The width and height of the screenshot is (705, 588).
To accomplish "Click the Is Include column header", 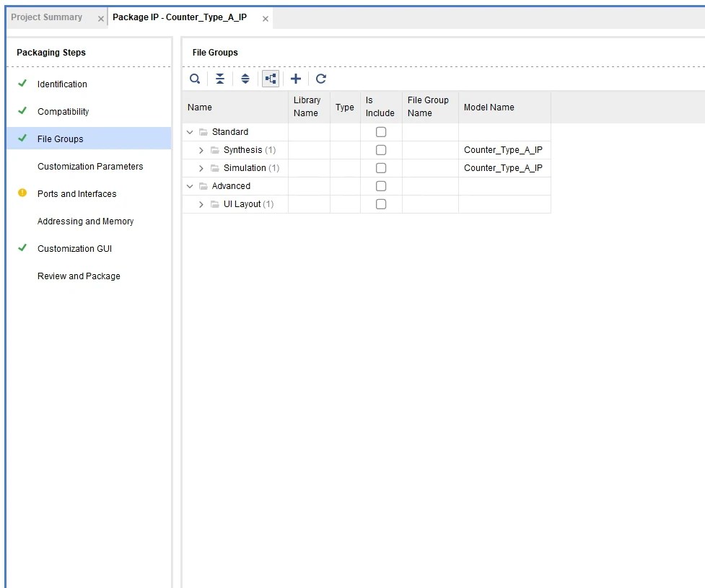I will tap(381, 107).
